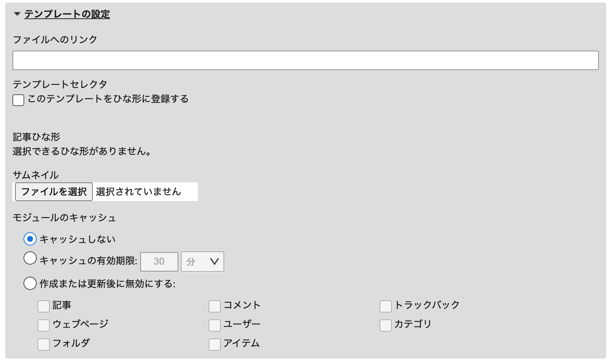
Task: Click the 選択されていません file status text
Action: 138,192
